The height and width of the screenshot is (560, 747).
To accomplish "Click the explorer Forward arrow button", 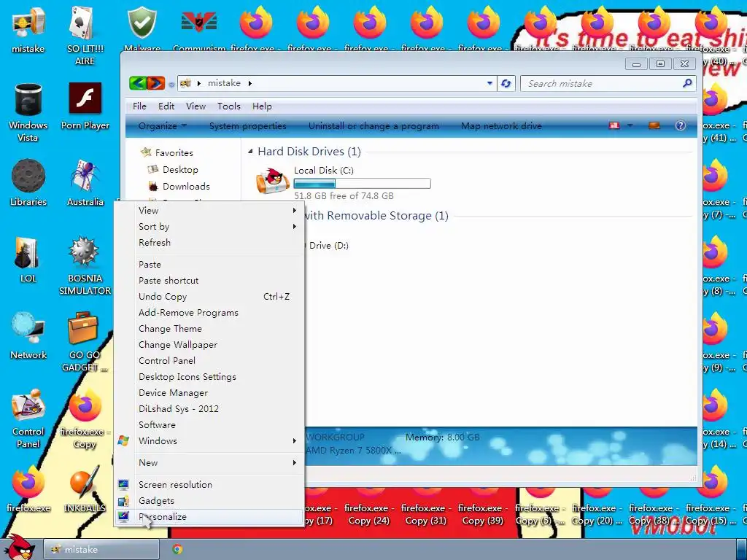I will [156, 83].
